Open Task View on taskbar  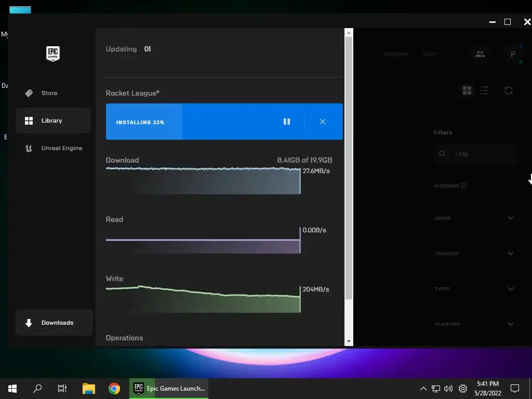tap(62, 389)
